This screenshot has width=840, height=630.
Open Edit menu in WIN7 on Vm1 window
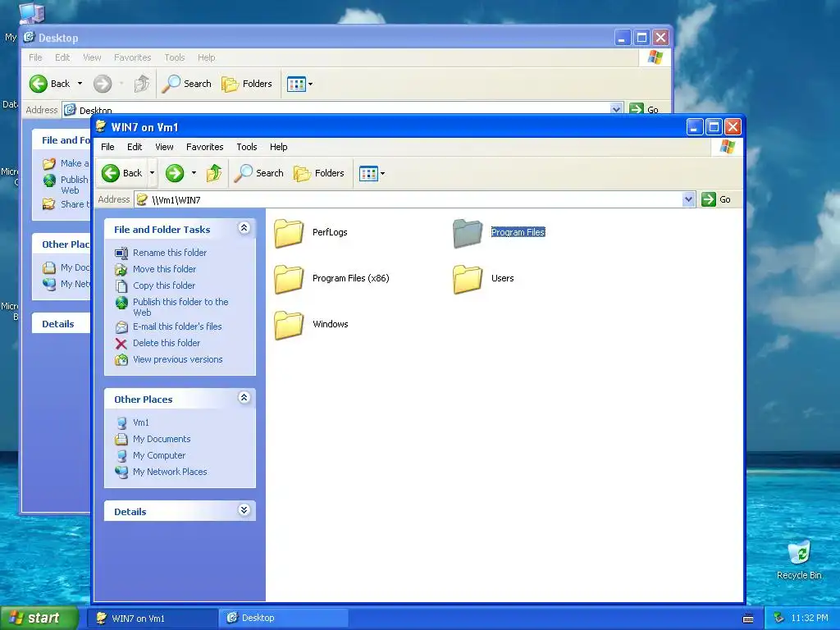135,147
